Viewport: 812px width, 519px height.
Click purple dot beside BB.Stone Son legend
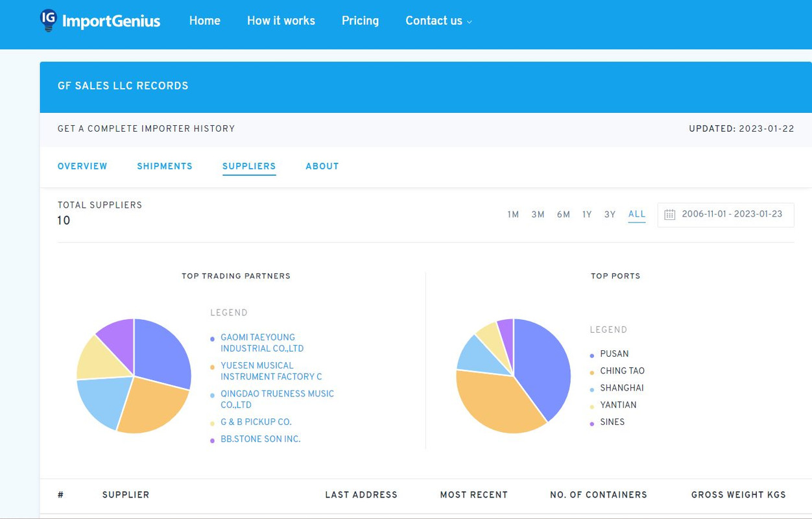tap(212, 441)
